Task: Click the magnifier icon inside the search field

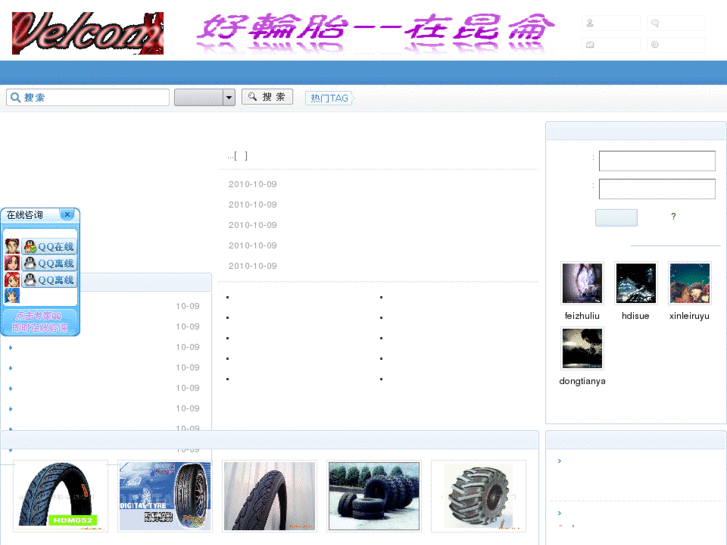Action: pos(15,97)
